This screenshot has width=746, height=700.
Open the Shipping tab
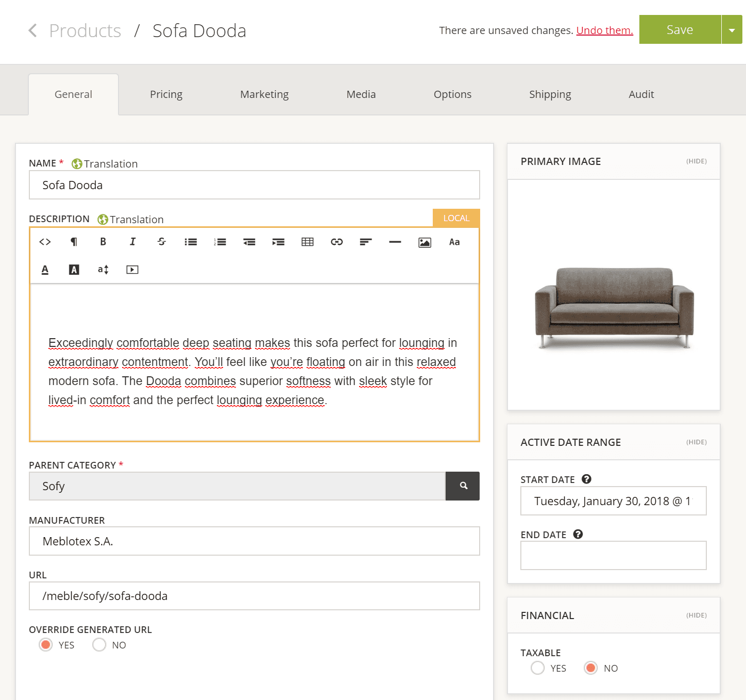tap(550, 94)
